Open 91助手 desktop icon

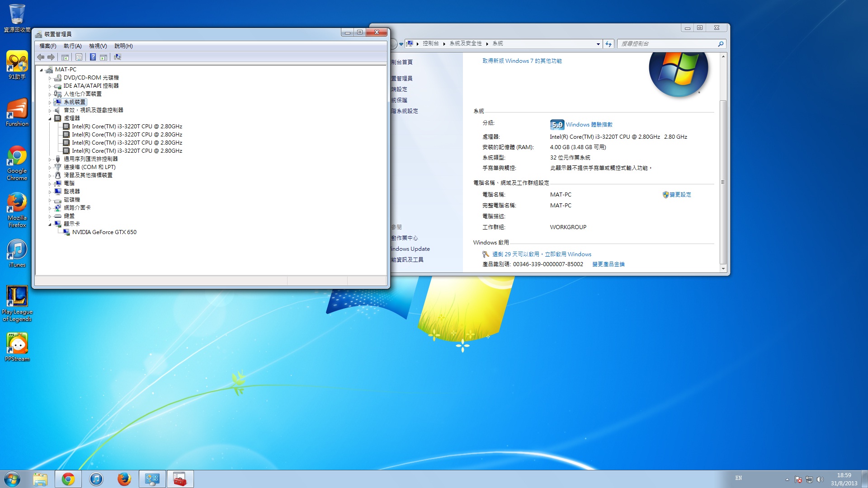(17, 65)
